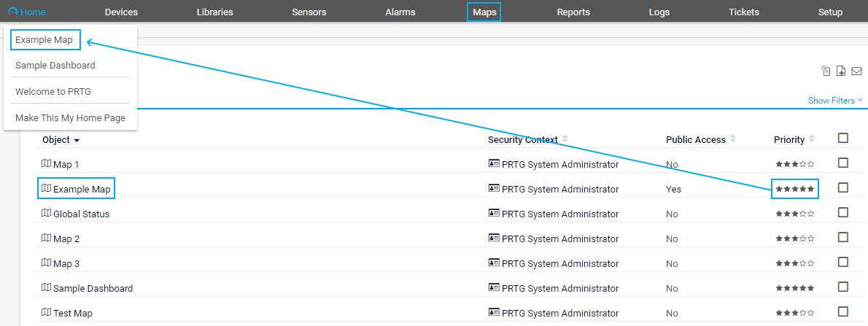Sort by the Security Context column arrows
Viewport: 868px width, 326px height.
(565, 139)
